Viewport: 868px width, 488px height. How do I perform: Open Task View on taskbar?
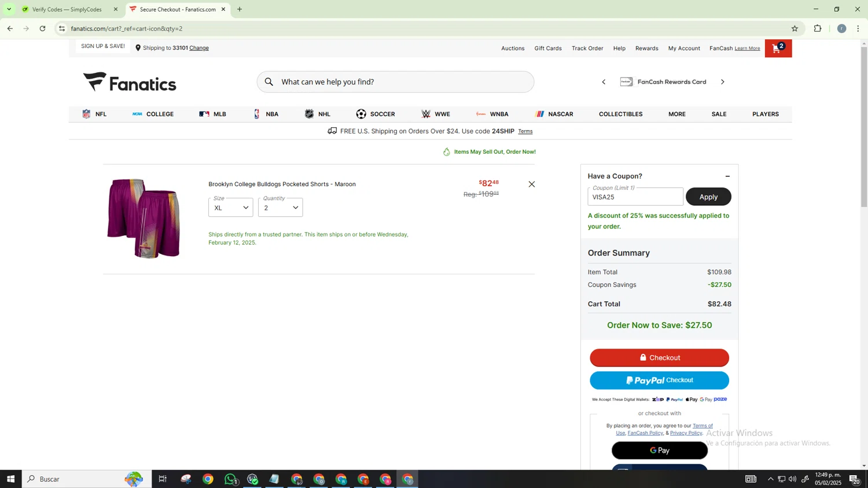coord(163,479)
